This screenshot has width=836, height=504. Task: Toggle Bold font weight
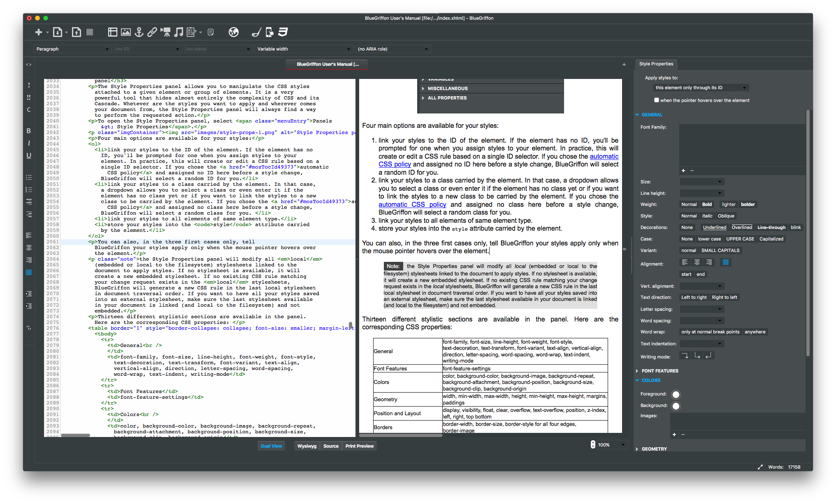coord(707,204)
